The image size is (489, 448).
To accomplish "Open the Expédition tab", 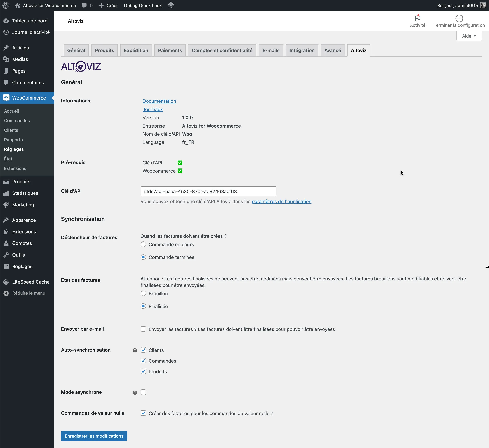I will click(136, 50).
